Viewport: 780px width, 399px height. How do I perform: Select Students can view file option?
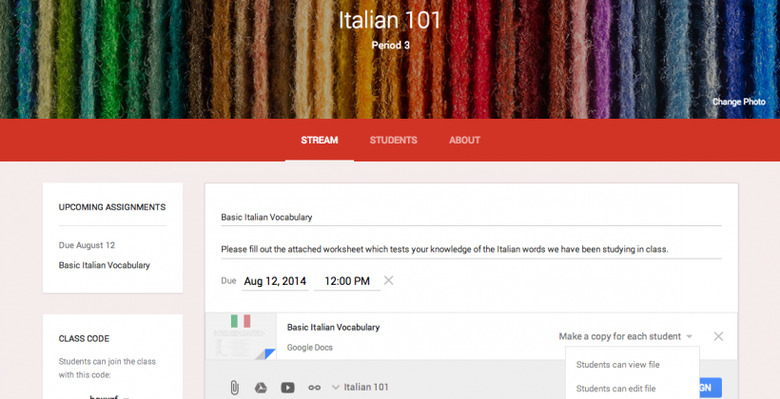coord(618,365)
